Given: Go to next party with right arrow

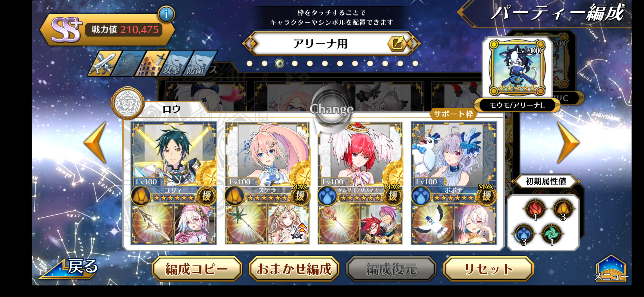Looking at the screenshot, I should click(568, 143).
